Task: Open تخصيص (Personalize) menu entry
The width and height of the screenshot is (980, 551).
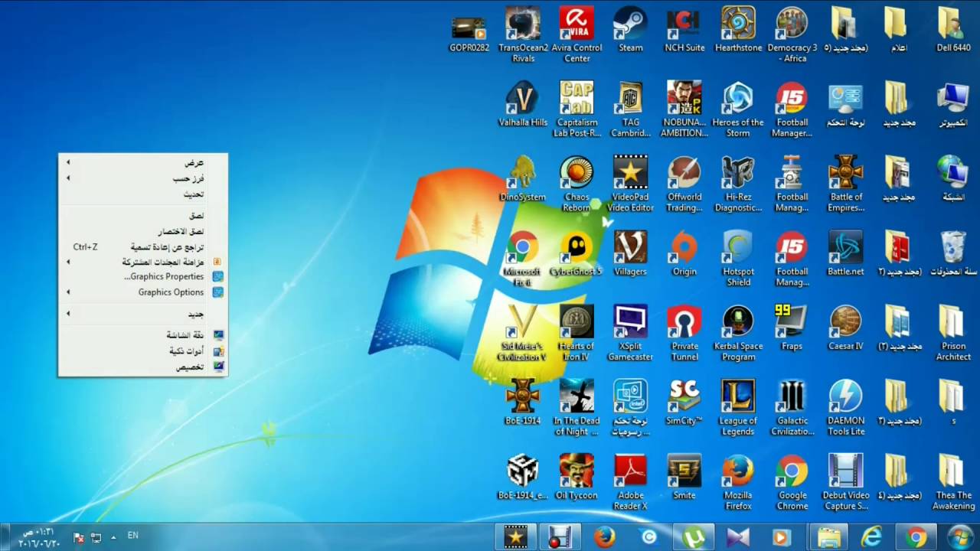Action: (x=142, y=367)
